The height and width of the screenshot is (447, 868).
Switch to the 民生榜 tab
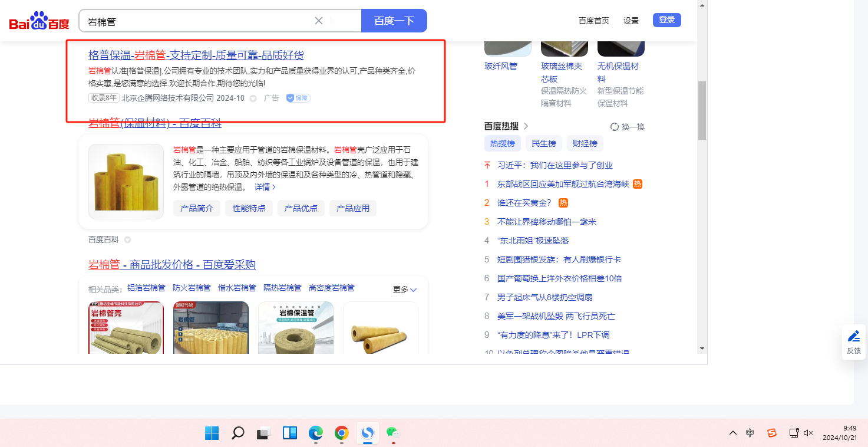pyautogui.click(x=544, y=143)
